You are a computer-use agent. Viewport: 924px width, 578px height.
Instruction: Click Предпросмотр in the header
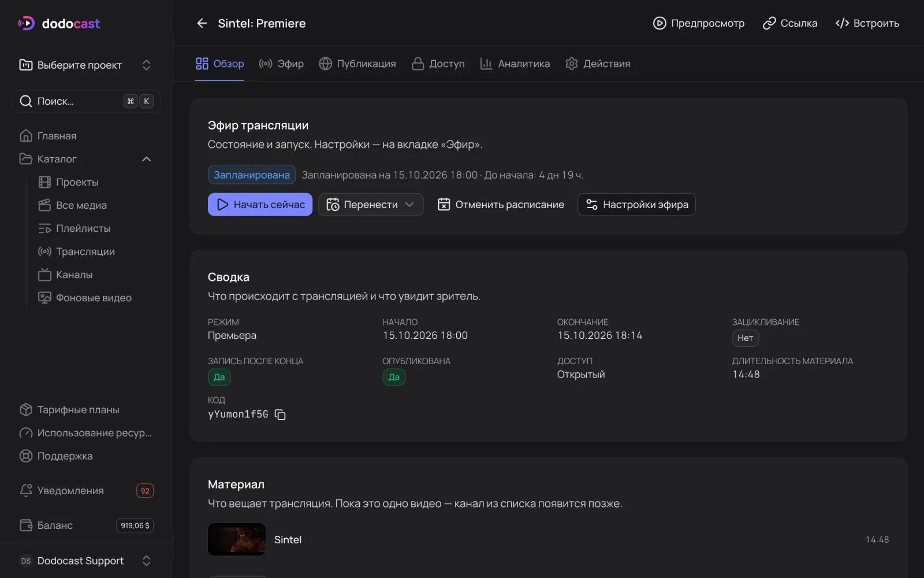pos(699,23)
